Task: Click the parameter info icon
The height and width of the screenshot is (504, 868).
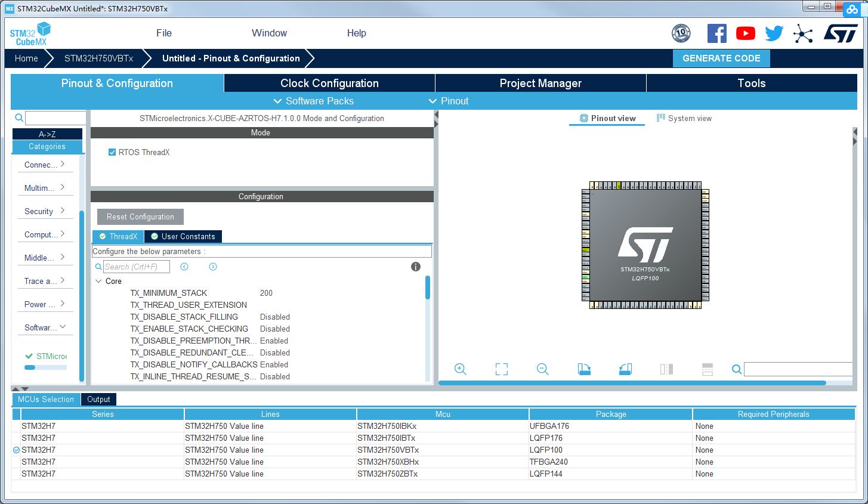Action: pos(416,267)
